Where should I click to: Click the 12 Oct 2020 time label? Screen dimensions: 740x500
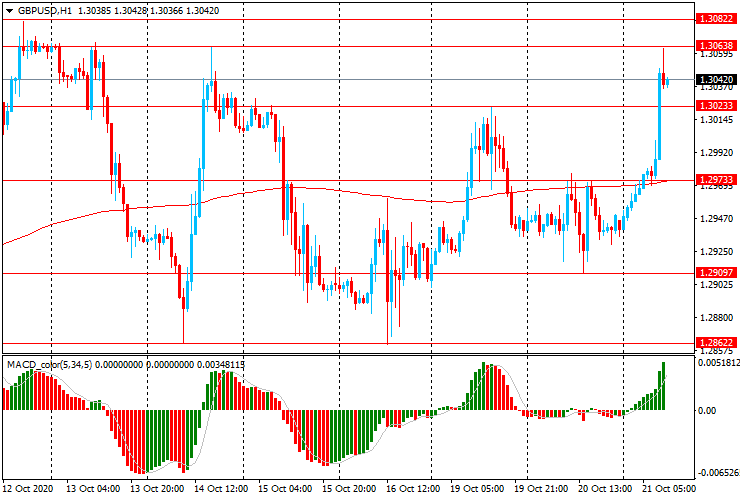point(28,489)
